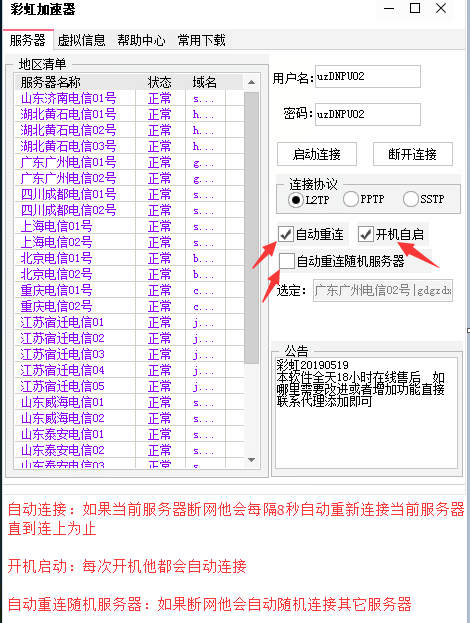Image resolution: width=470 pixels, height=623 pixels.
Task: Uncheck the 自动重连 checkbox
Action: point(286,234)
